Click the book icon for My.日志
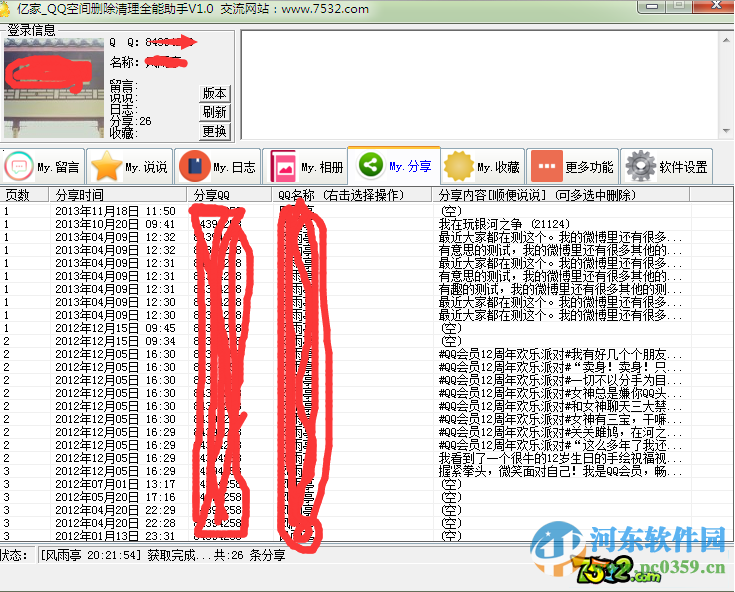The image size is (735, 592). click(194, 166)
